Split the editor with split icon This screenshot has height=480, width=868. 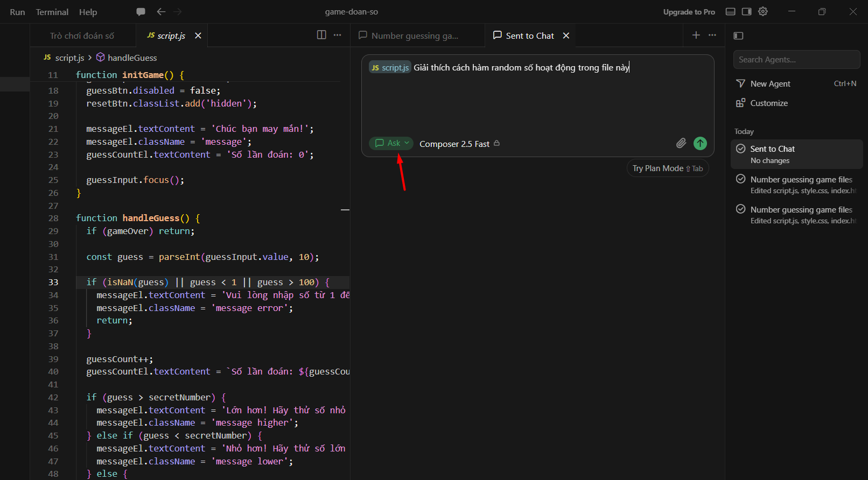tap(321, 35)
